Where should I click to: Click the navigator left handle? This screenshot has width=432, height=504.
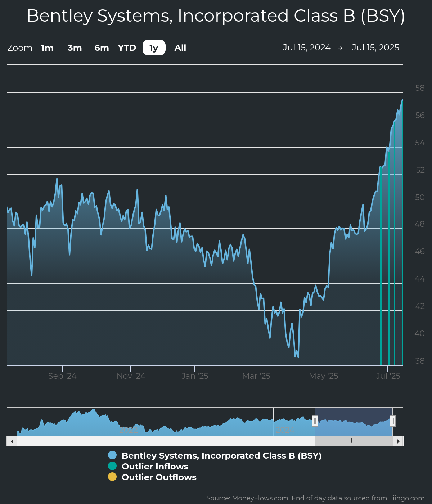pyautogui.click(x=315, y=421)
